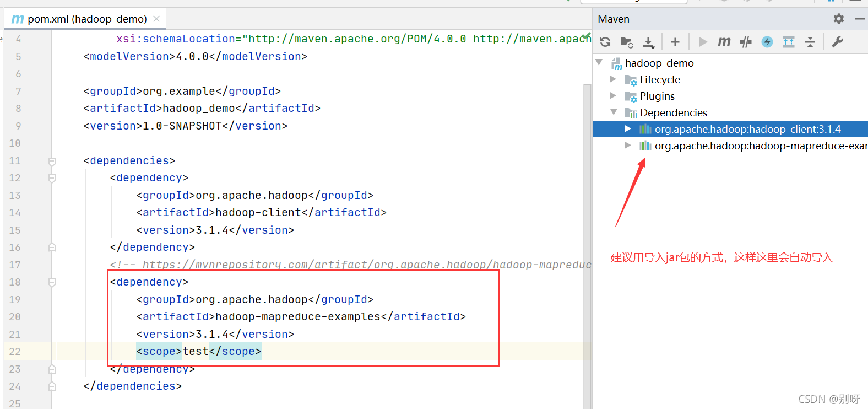Click line number 18 in gutter
This screenshot has height=409, width=868.
[15, 282]
